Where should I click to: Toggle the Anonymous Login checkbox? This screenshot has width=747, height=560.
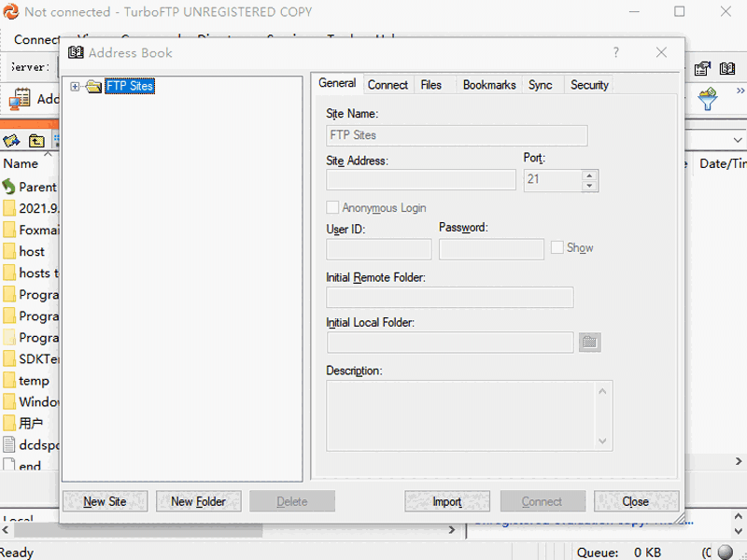[x=332, y=207]
